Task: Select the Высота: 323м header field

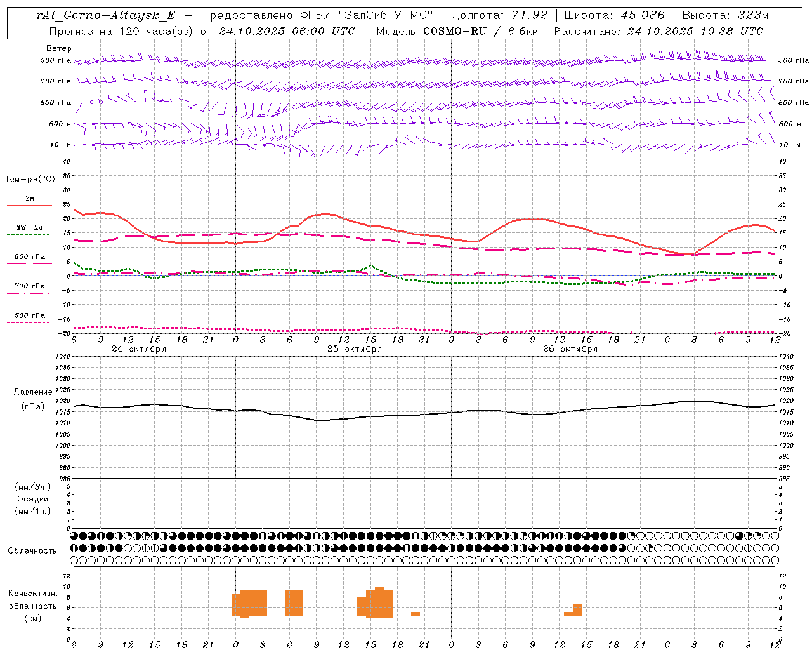Action: tap(725, 15)
